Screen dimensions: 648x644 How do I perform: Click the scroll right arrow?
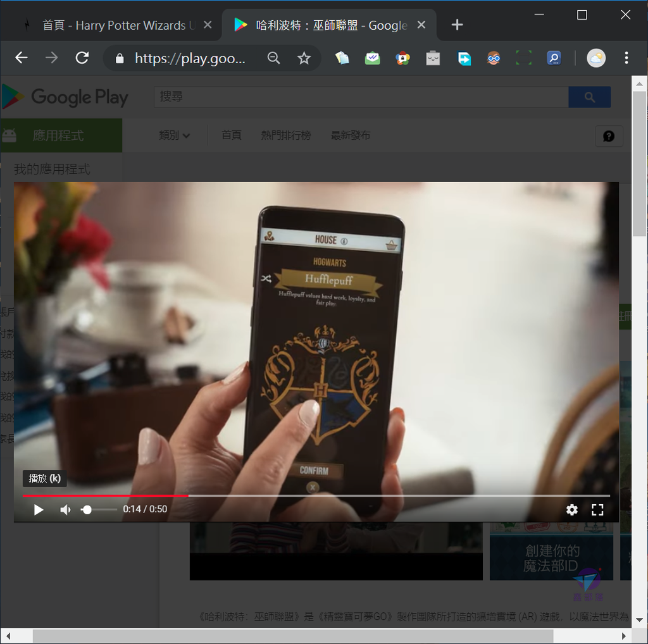coord(623,636)
